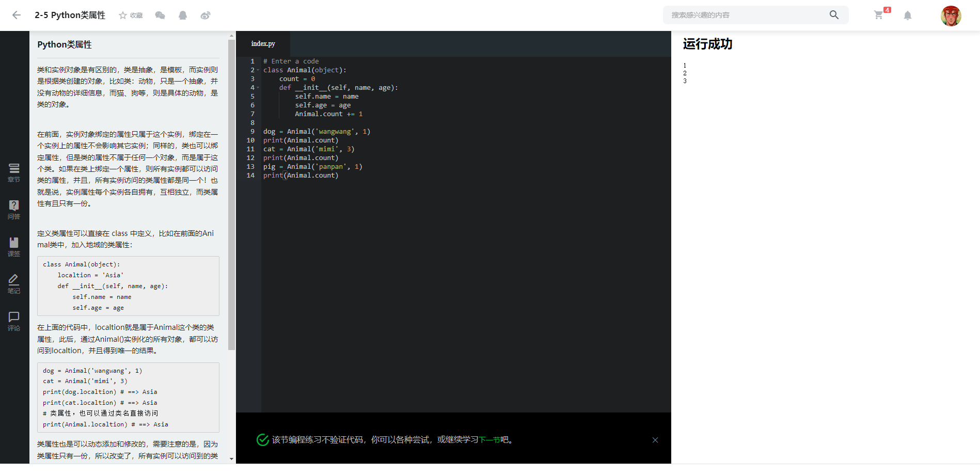Place cursor on editor line "dog = Animal('wangwang', 1)"
The width and height of the screenshot is (980, 476).
click(317, 132)
